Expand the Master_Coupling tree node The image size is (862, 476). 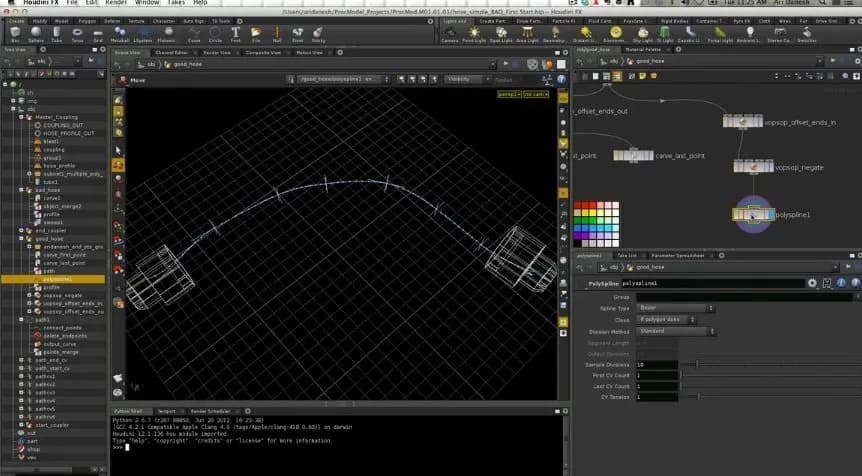point(21,117)
